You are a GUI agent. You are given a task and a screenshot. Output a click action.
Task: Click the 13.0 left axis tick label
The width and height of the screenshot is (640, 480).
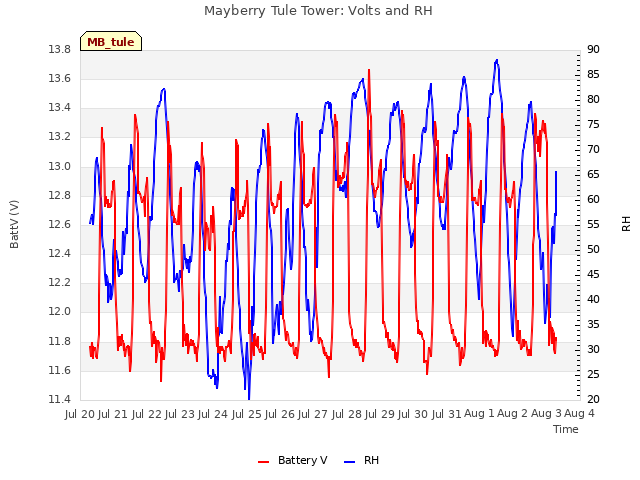pyautogui.click(x=60, y=166)
